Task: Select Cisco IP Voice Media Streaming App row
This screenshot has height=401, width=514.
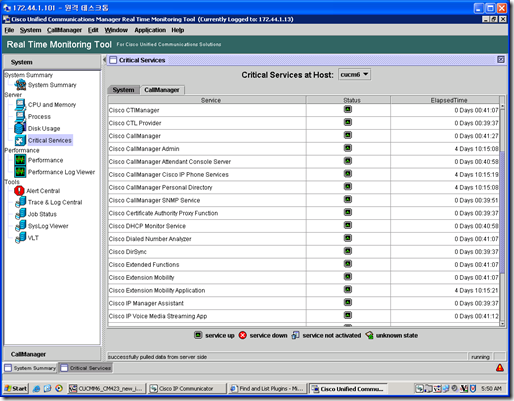Action: 303,316
